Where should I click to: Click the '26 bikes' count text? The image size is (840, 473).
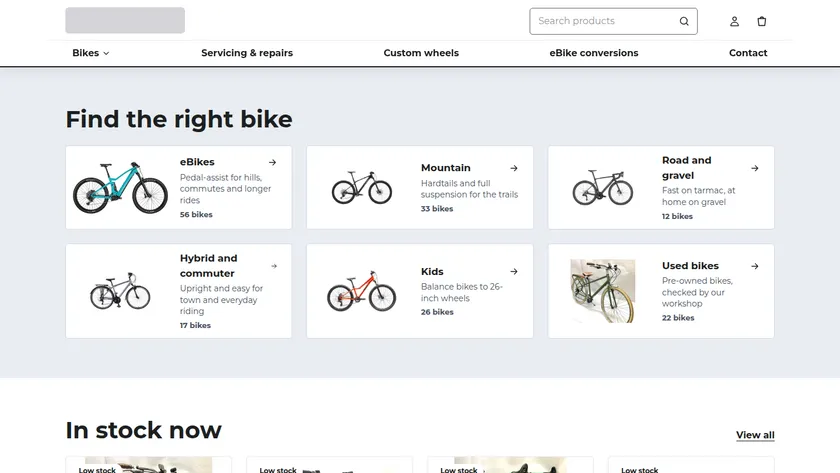(x=437, y=312)
